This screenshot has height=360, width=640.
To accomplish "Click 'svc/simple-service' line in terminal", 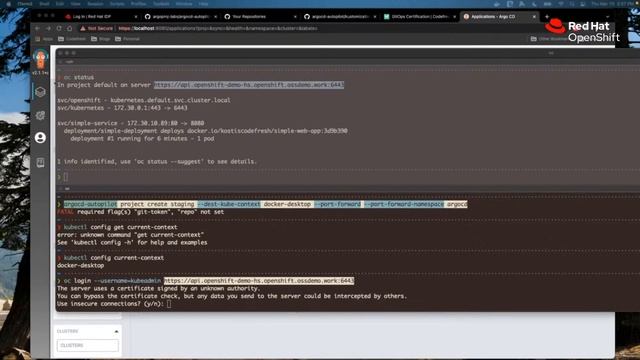I will pyautogui.click(x=130, y=123).
